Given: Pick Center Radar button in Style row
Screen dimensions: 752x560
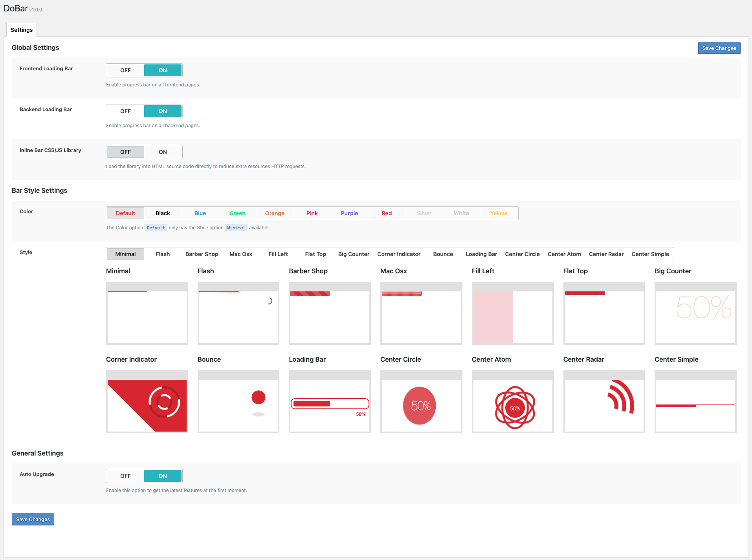Looking at the screenshot, I should click(606, 254).
